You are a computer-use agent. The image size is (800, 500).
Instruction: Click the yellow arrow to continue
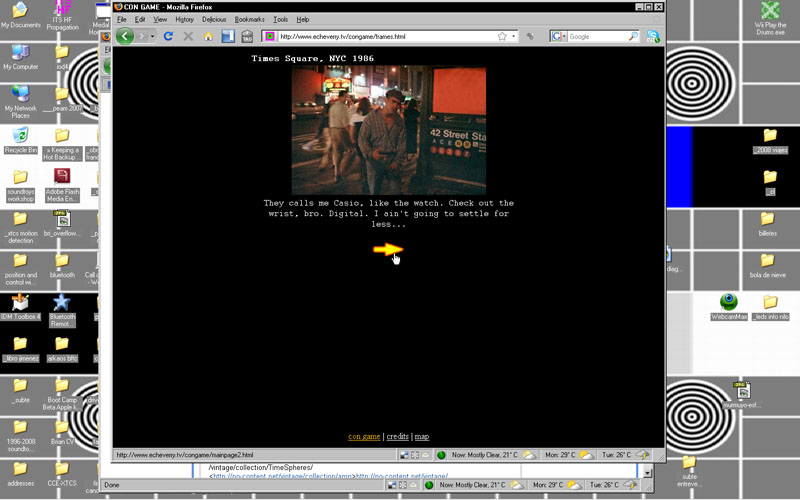point(388,250)
